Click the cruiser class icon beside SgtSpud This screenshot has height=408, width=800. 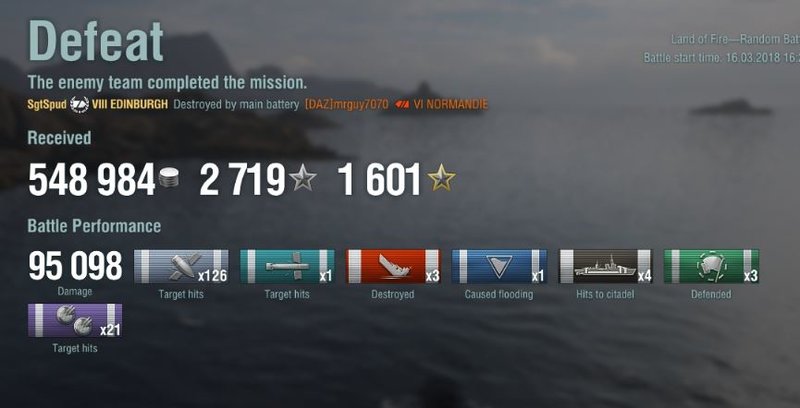[80, 105]
